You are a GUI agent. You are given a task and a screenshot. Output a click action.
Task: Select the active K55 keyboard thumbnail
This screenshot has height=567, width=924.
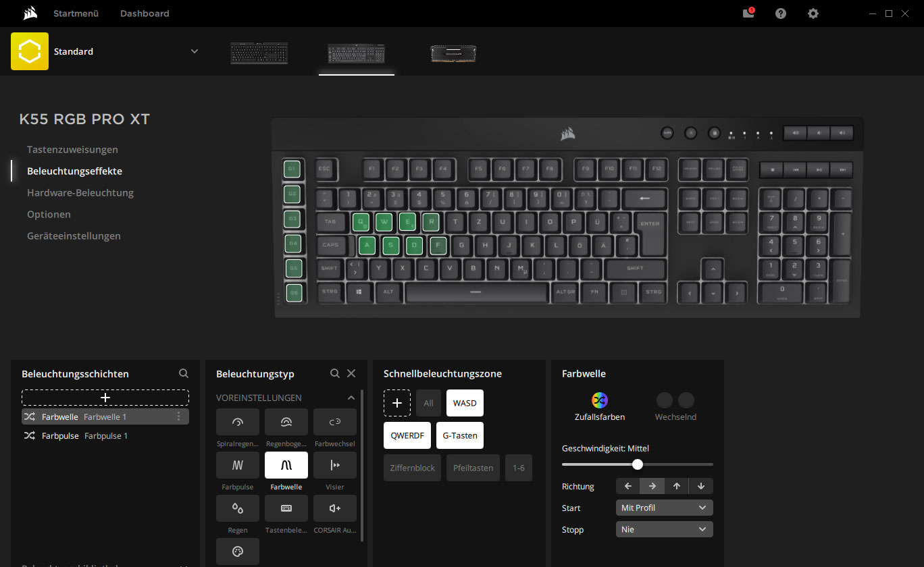pos(357,53)
